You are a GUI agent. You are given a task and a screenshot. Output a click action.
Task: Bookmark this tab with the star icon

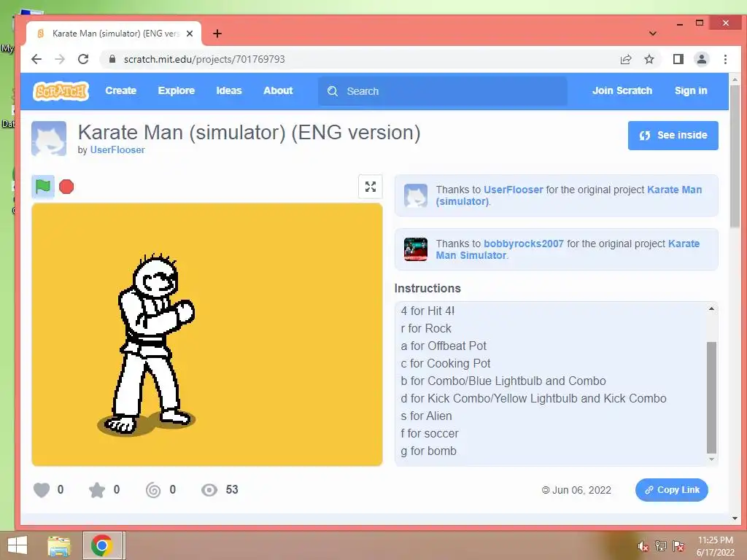click(x=649, y=59)
